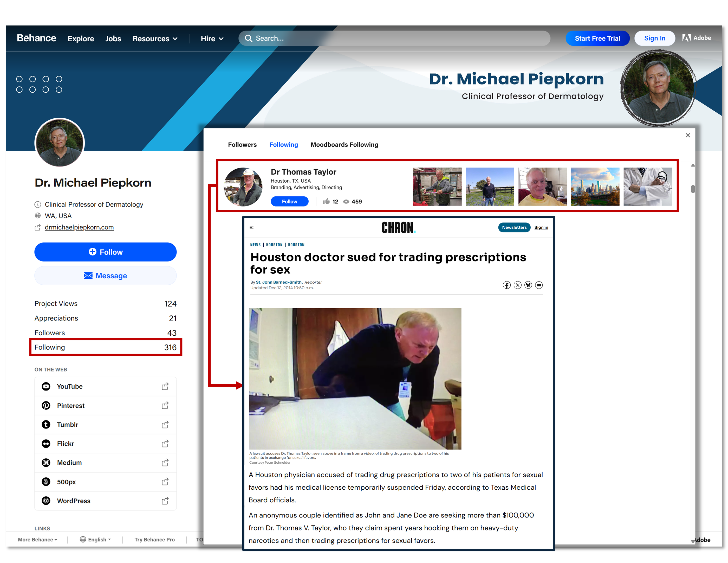This screenshot has height=563, width=728.
Task: Click the Flickr logo icon
Action: pos(46,443)
